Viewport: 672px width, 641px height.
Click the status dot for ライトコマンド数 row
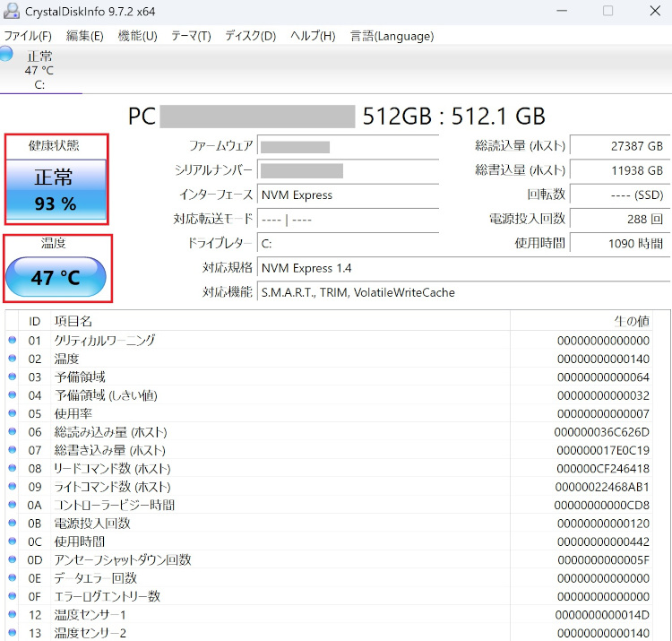12,486
